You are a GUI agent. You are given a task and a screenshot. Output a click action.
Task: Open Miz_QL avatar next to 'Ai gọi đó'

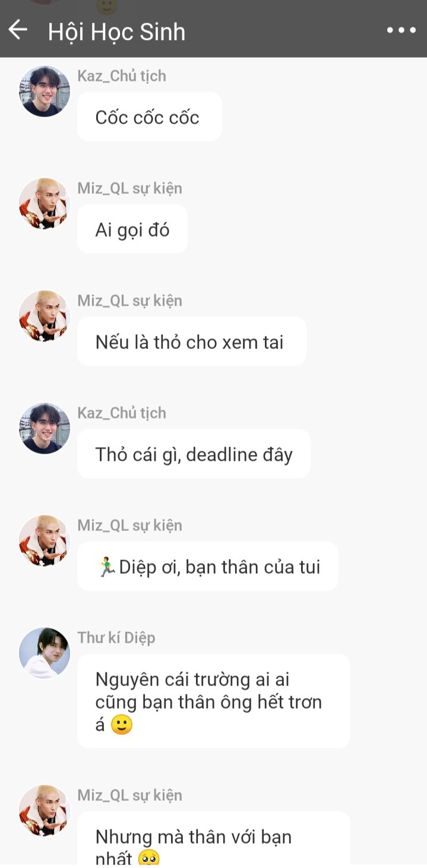point(45,204)
